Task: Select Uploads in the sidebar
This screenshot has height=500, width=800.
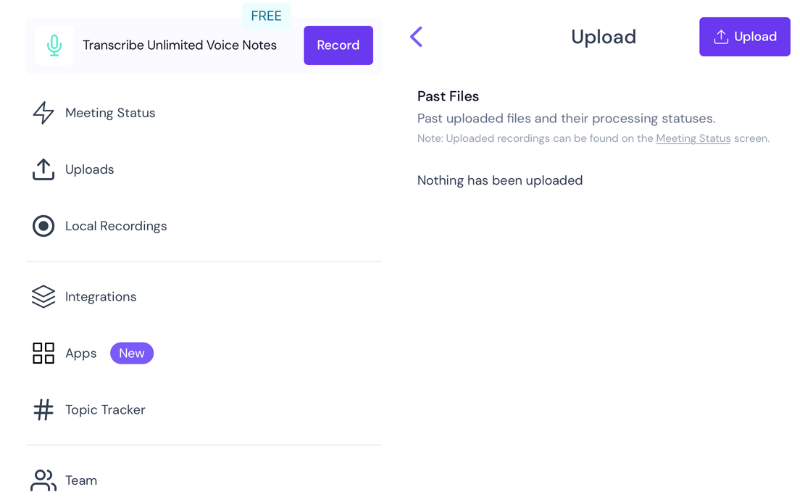Action: click(x=90, y=169)
